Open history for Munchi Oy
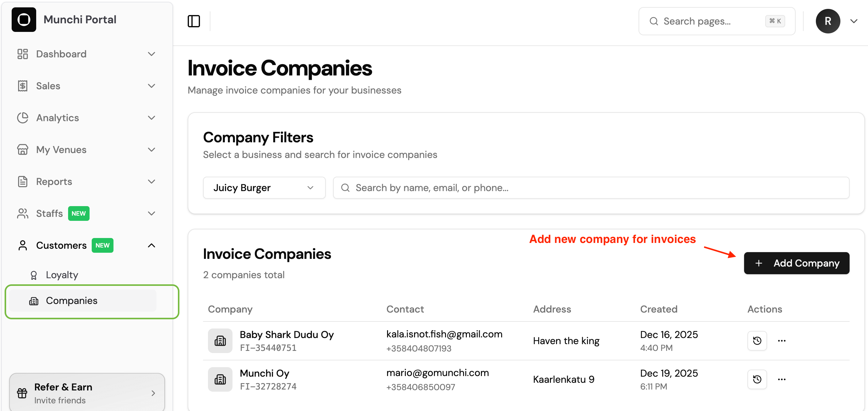Image resolution: width=868 pixels, height=411 pixels. (757, 379)
